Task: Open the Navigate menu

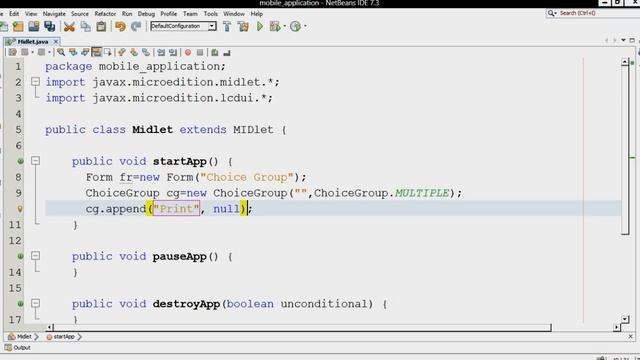Action: click(54, 14)
